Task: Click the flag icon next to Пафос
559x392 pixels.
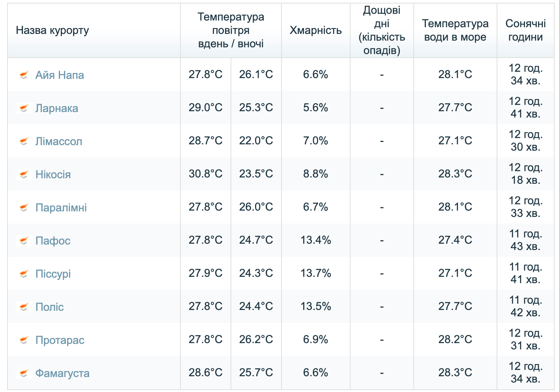Action: (x=24, y=241)
